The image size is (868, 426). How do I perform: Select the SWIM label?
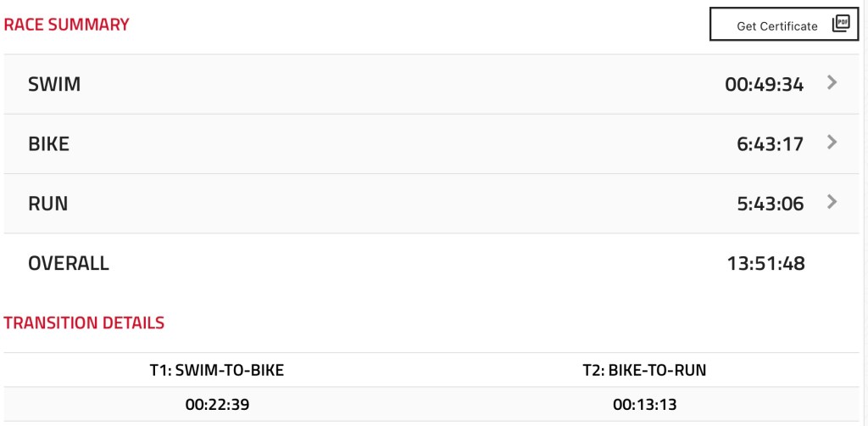[54, 84]
